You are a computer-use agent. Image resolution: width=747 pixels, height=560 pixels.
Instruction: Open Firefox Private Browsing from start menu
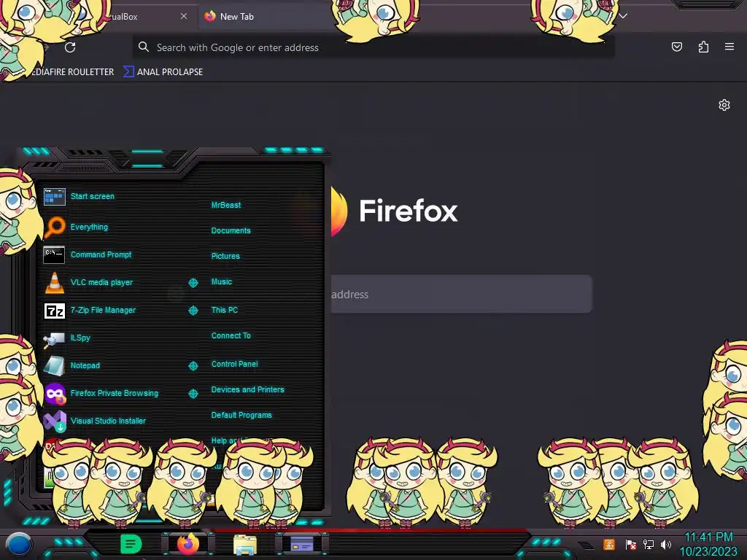(115, 393)
